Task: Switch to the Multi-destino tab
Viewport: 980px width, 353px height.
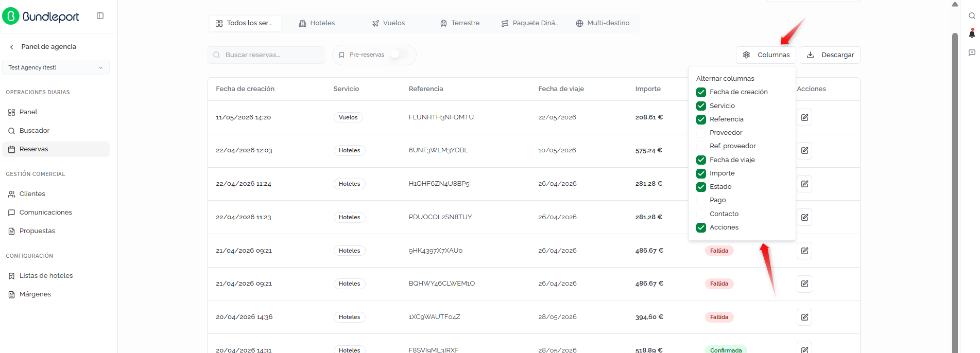Action: coord(603,23)
